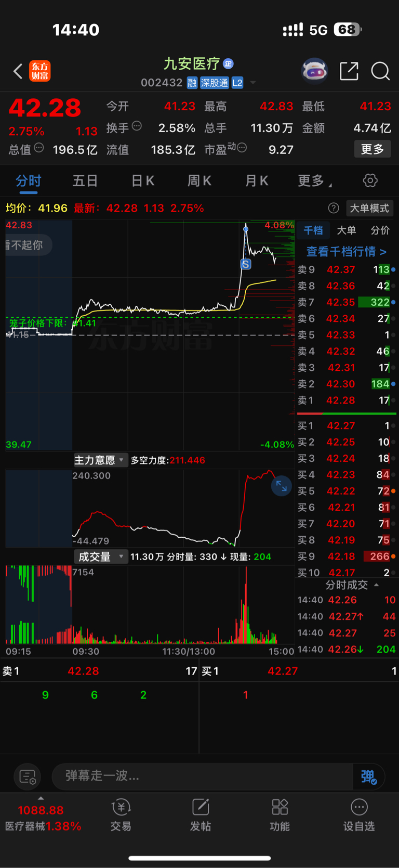Screen dimensions: 399x868
Task: Open 功能 functions menu
Action: (x=280, y=815)
